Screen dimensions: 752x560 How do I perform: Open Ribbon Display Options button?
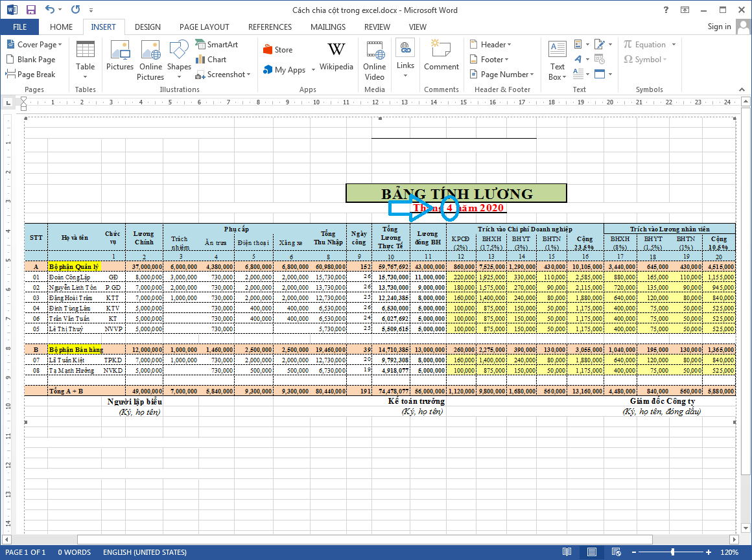point(685,10)
